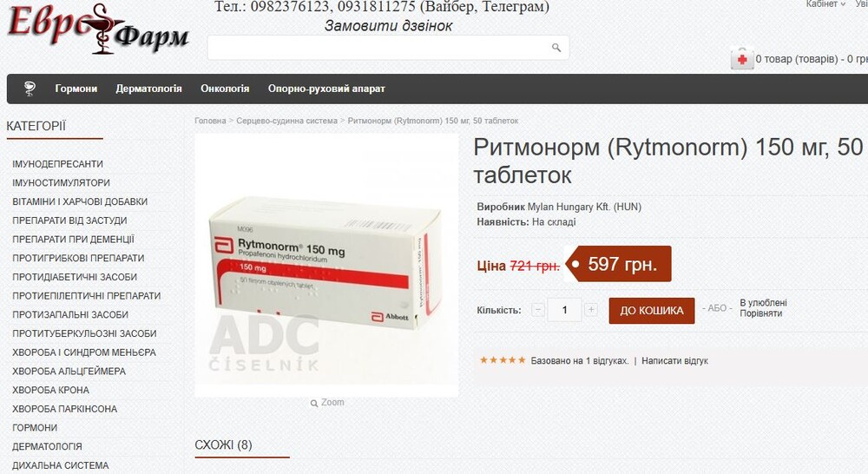Click the В улюблені link
Image resolution: width=868 pixels, height=474 pixels.
pyautogui.click(x=763, y=303)
